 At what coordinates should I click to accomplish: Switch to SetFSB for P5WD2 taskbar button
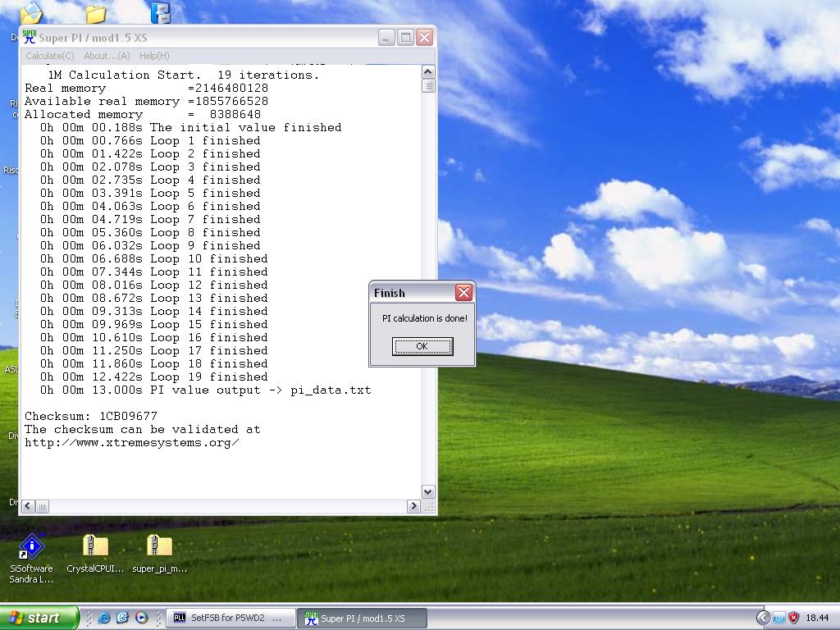click(x=231, y=618)
